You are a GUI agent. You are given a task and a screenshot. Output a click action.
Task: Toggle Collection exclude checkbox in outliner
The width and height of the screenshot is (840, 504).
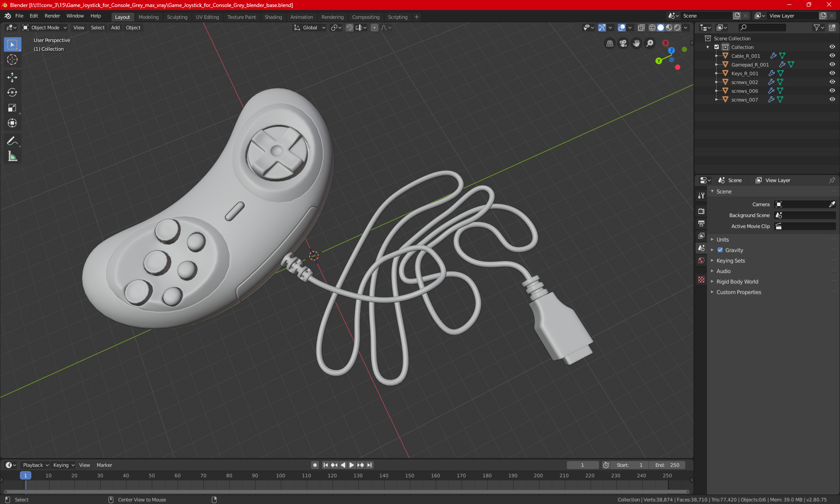click(717, 47)
